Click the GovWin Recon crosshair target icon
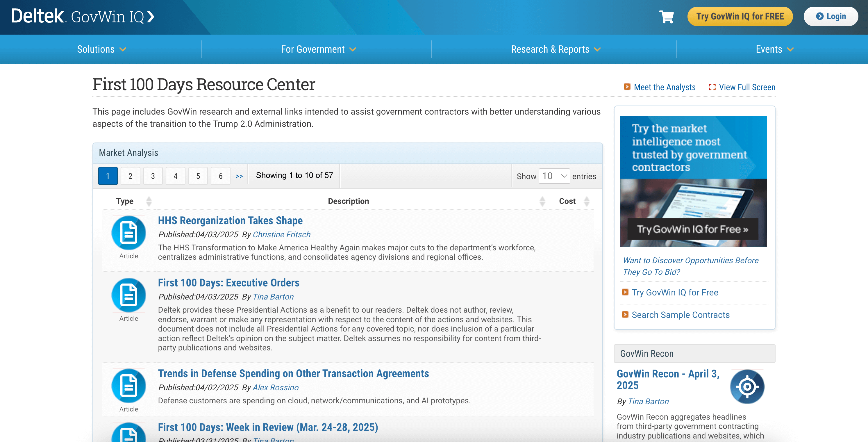The height and width of the screenshot is (442, 868). tap(747, 386)
